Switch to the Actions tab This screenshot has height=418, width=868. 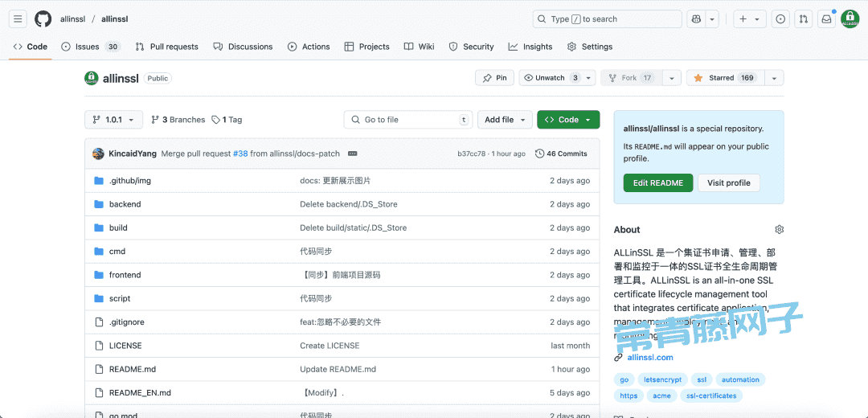coord(309,47)
